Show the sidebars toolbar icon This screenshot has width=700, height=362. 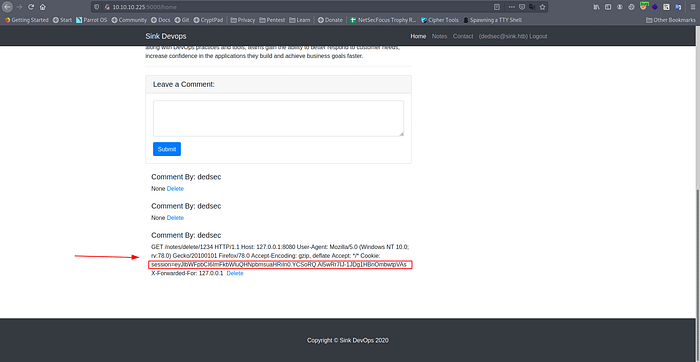click(x=608, y=7)
